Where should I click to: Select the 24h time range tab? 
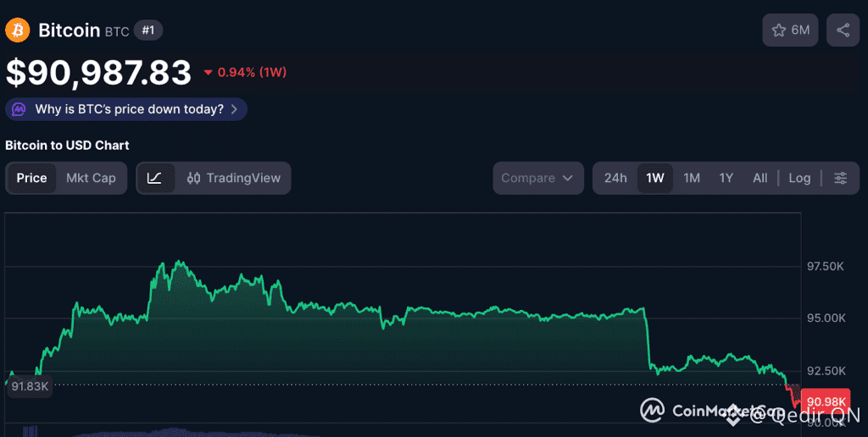point(615,178)
